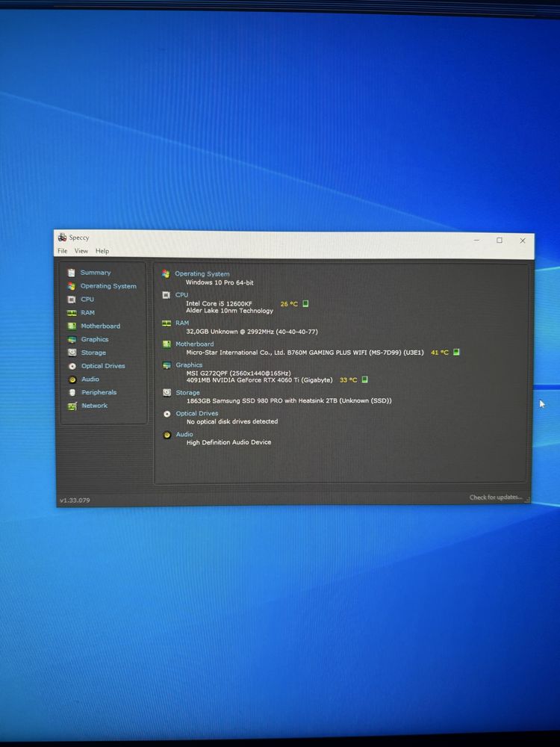This screenshot has height=747, width=560.
Task: Click the Audio heading link in summary
Action: tap(184, 435)
